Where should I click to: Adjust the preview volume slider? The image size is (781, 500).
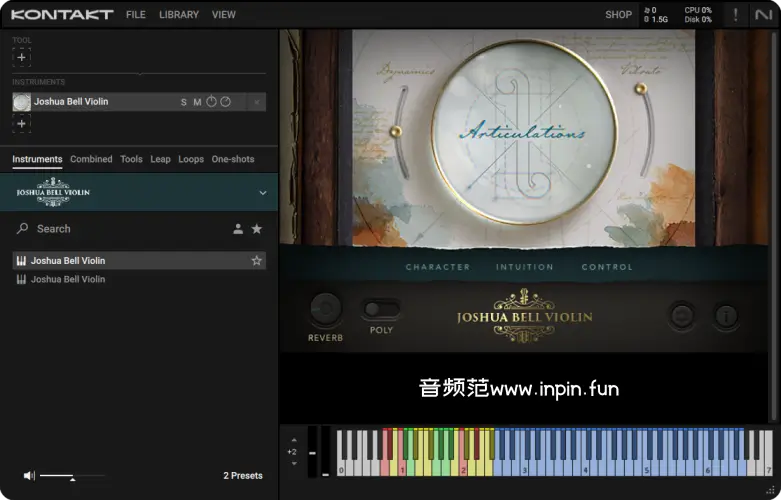[x=72, y=477]
